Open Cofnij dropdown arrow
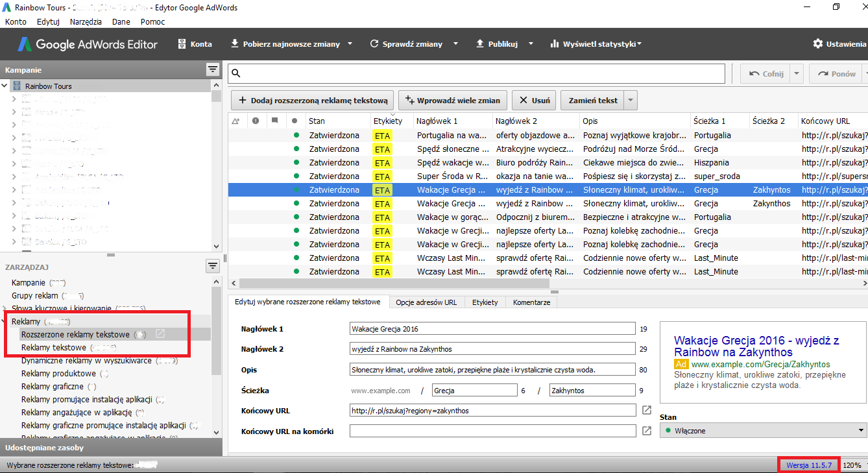This screenshot has height=473, width=868. 797,74
